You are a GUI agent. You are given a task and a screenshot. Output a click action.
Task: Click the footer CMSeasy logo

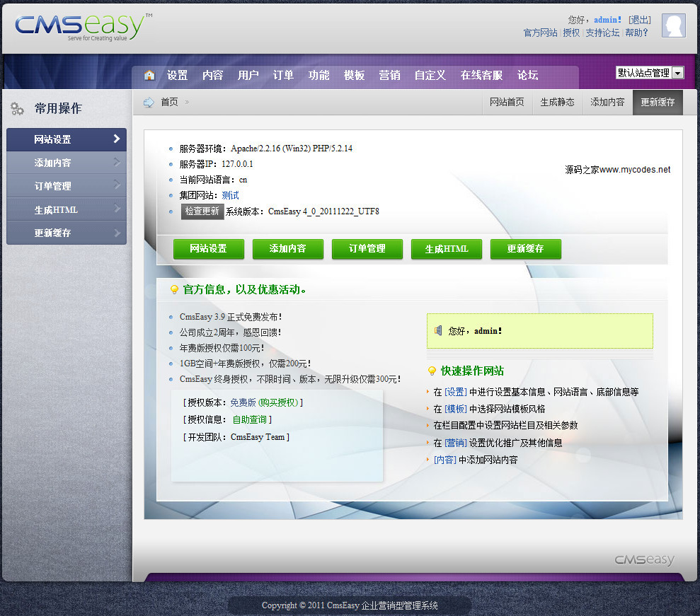tap(644, 559)
